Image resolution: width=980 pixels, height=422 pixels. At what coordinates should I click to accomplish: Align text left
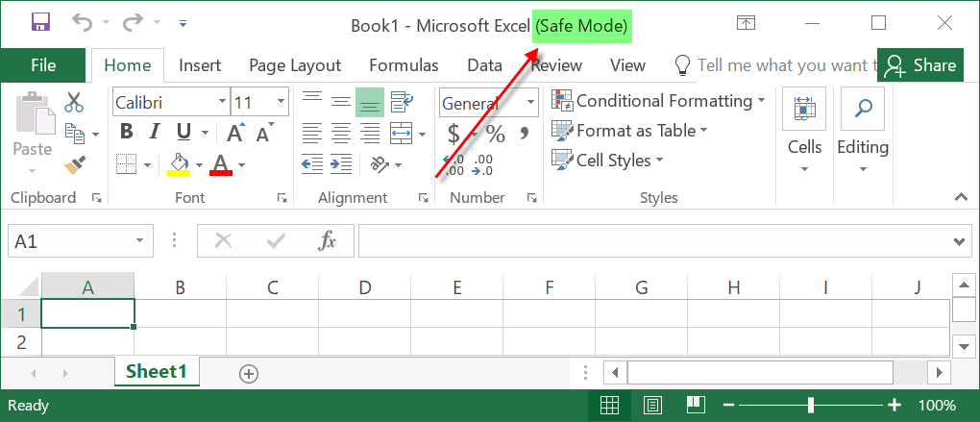[312, 132]
